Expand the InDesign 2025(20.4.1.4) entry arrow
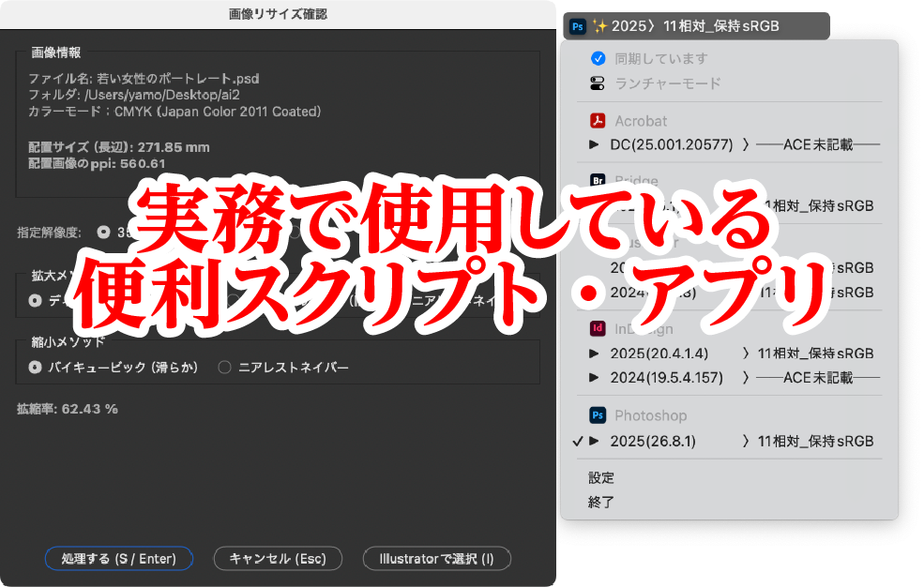Viewport: 924px width, 587px height. (594, 354)
